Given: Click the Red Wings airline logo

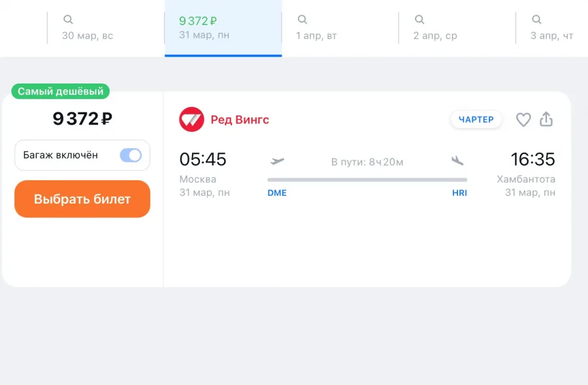Looking at the screenshot, I should (191, 119).
